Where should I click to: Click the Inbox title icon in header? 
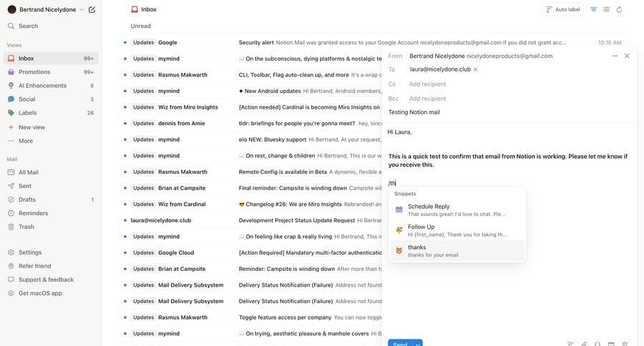[135, 9]
